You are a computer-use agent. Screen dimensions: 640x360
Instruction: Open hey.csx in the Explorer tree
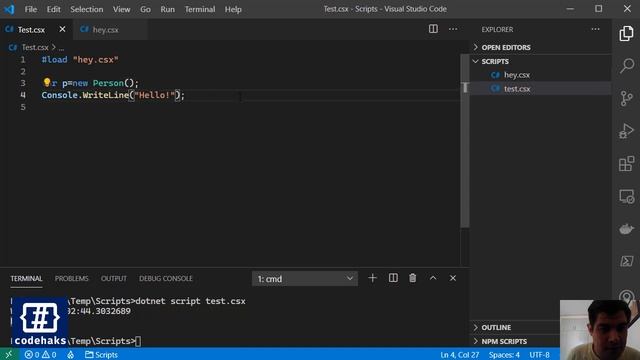pos(540,75)
